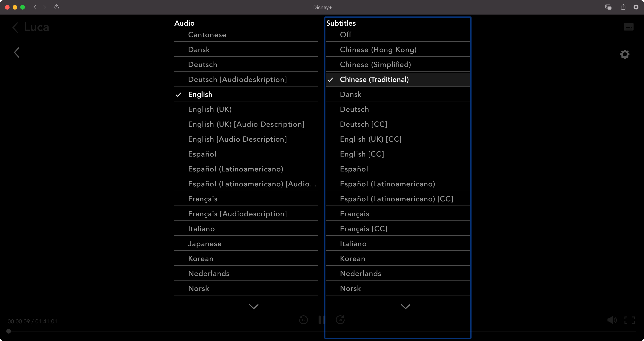
Task: Enter fullscreen mode
Action: [629, 320]
